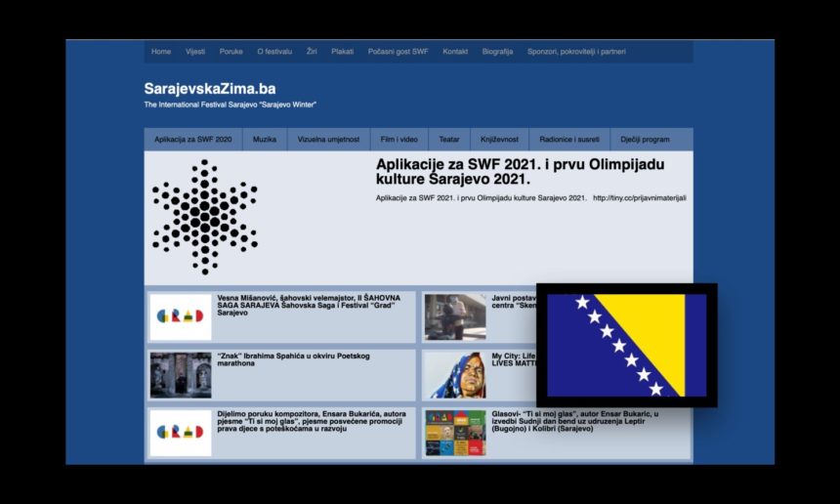Click the GRAD thumbnail beside Ensar Bukarić message
The image size is (840, 504).
(x=181, y=433)
